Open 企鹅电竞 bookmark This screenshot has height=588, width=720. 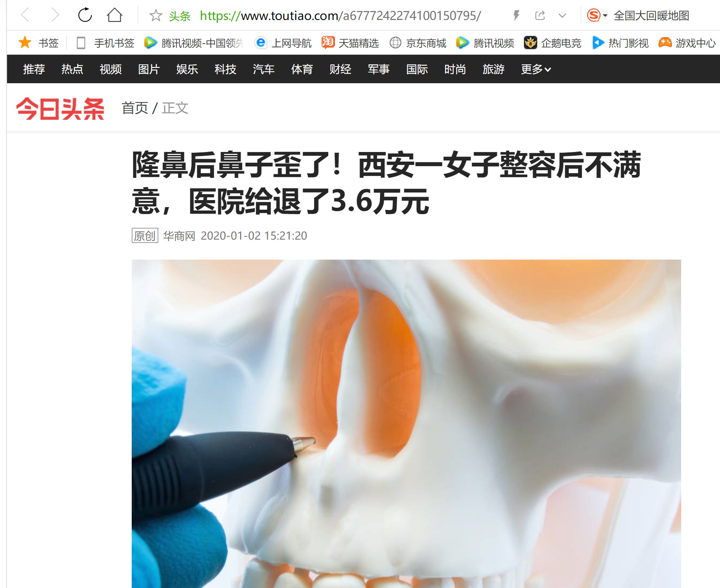click(553, 43)
